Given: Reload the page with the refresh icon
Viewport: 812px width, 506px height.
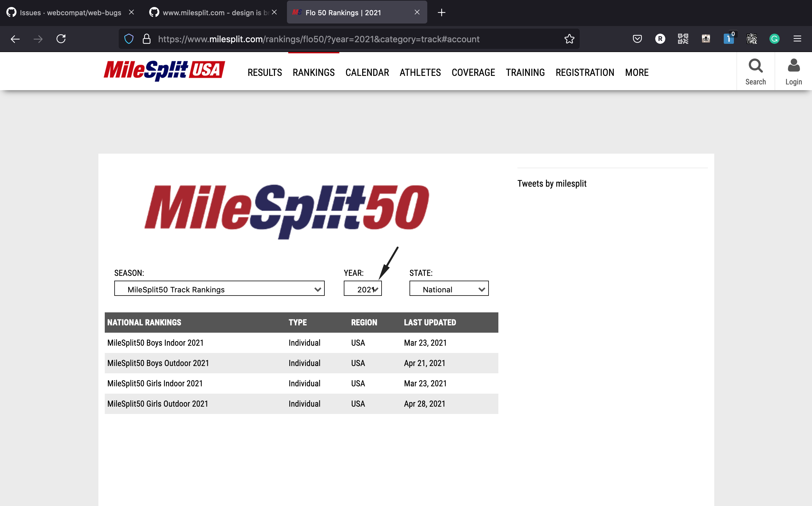Looking at the screenshot, I should click(61, 39).
